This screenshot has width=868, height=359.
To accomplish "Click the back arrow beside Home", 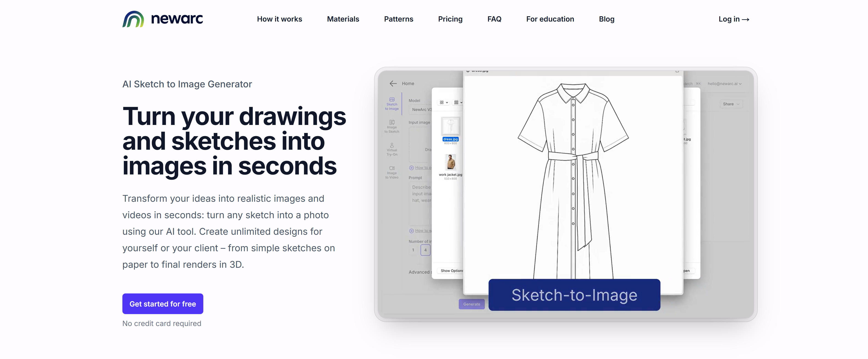I will tap(393, 84).
